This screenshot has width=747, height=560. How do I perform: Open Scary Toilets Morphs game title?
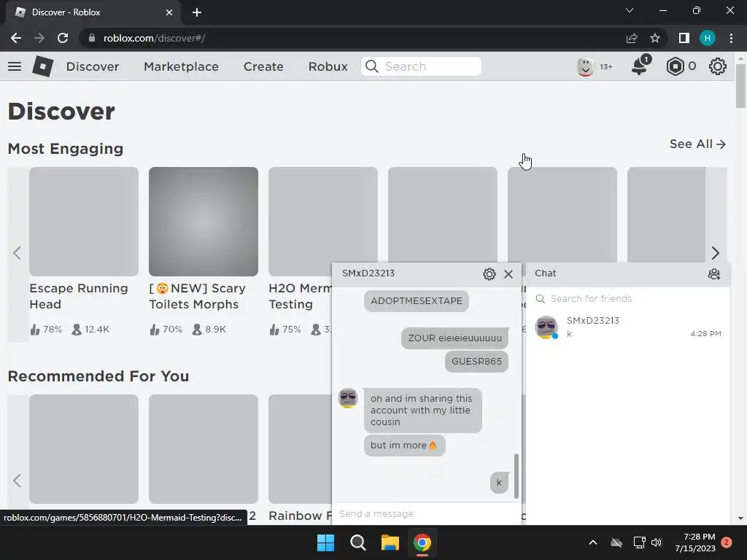(x=197, y=296)
